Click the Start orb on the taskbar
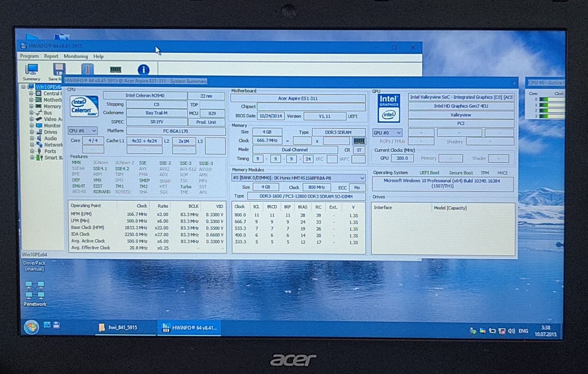The image size is (588, 374). [31, 327]
